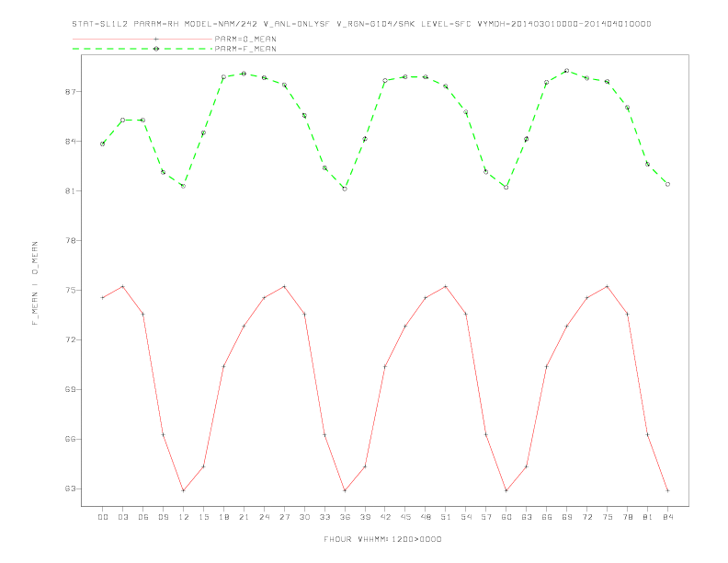Click the green F_MEAN data point at hour 00
Image resolution: width=728 pixels, height=563 pixels.
103,144
